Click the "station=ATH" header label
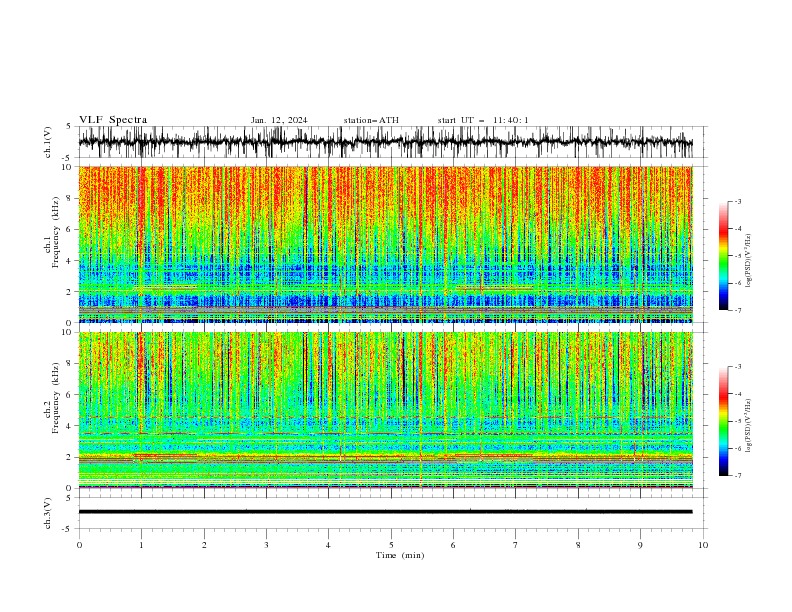This screenshot has width=792, height=612. (371, 120)
